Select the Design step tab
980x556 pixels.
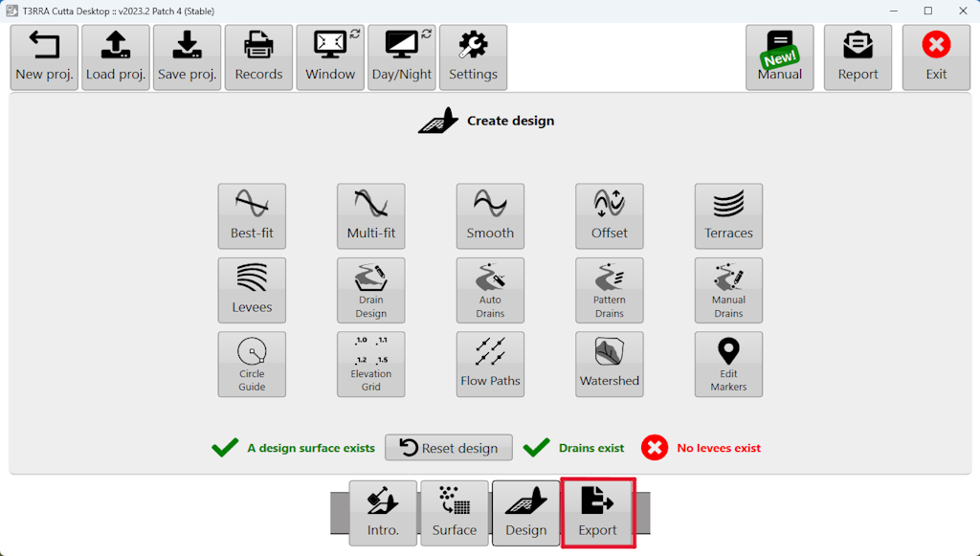(526, 514)
